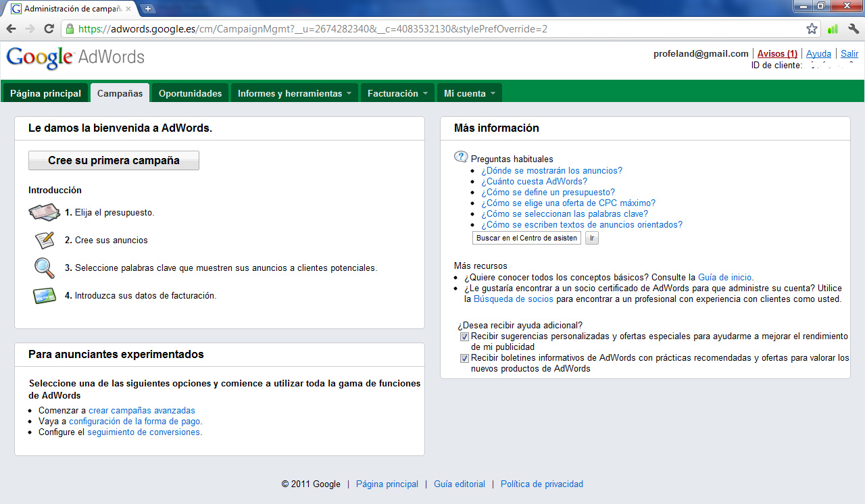Image resolution: width=865 pixels, height=504 pixels.
Task: Click 'Para anunciantes experimentados' heading
Action: (116, 354)
